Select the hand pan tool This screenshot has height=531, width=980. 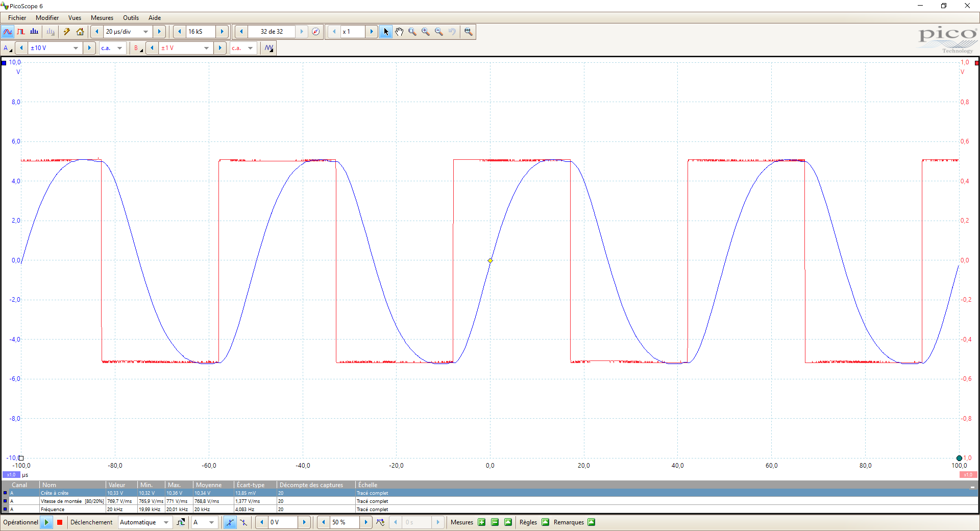pos(399,32)
